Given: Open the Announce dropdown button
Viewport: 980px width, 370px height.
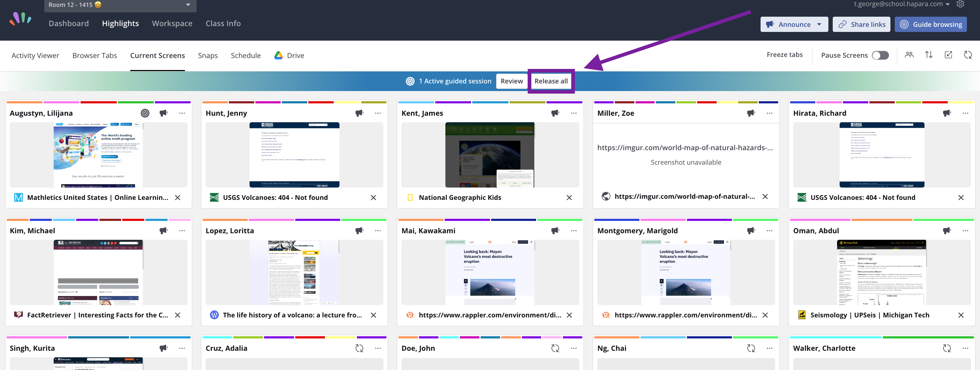Looking at the screenshot, I should [794, 24].
